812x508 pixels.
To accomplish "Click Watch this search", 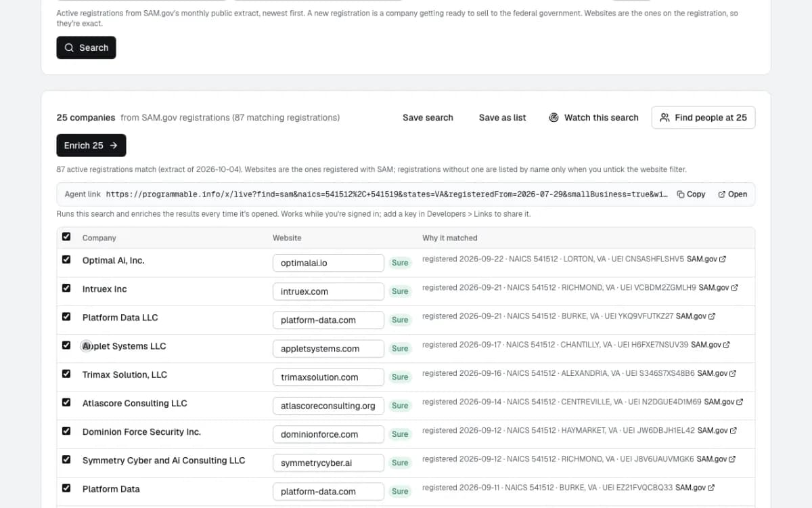I will pos(593,117).
